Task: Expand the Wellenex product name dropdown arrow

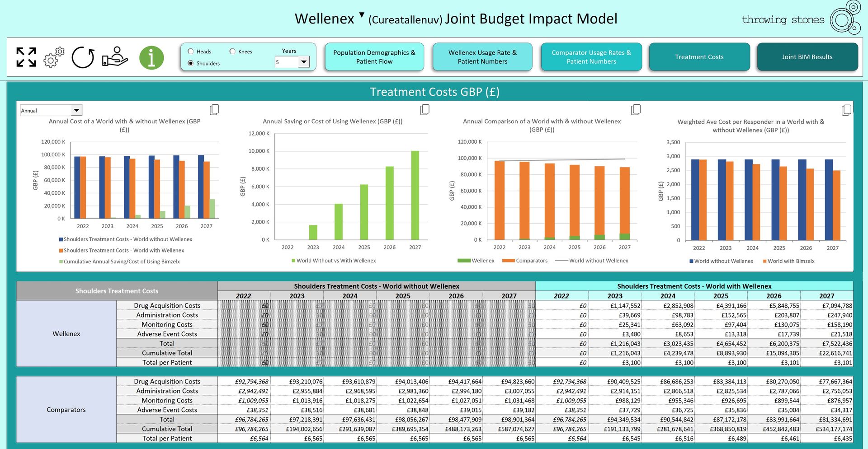Action: (x=362, y=15)
